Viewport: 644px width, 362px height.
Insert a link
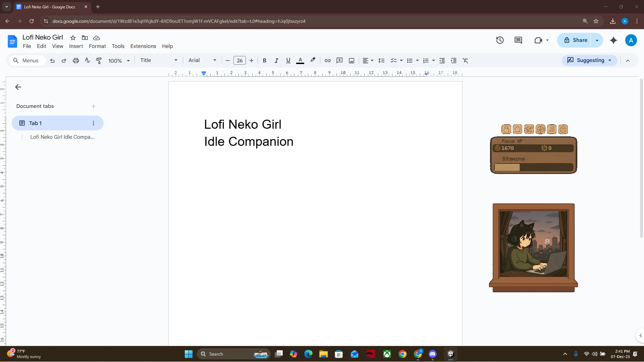[328, 60]
